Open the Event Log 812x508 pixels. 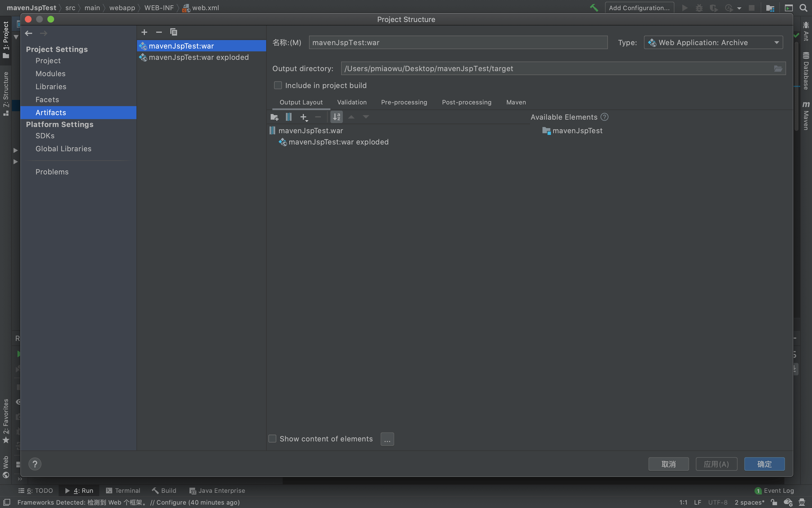pyautogui.click(x=774, y=491)
